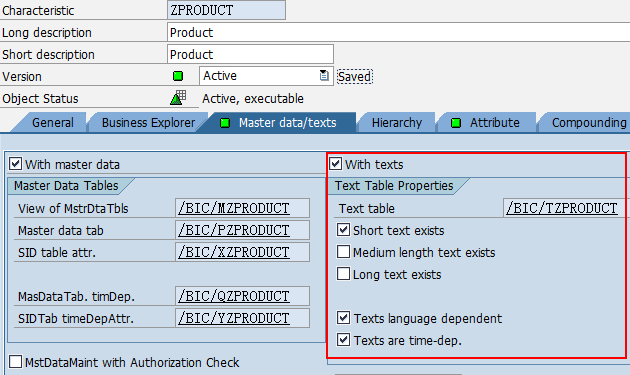Open the Hierarchy tab
This screenshot has width=630, height=375.
click(397, 123)
